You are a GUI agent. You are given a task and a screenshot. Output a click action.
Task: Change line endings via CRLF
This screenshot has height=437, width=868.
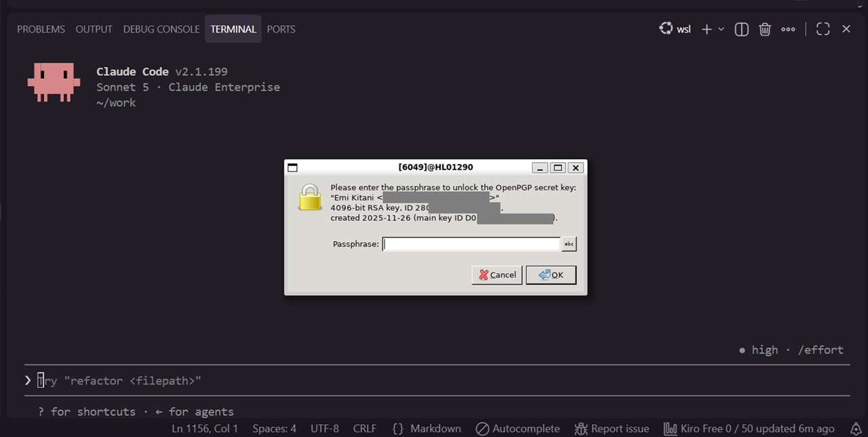coord(365,429)
